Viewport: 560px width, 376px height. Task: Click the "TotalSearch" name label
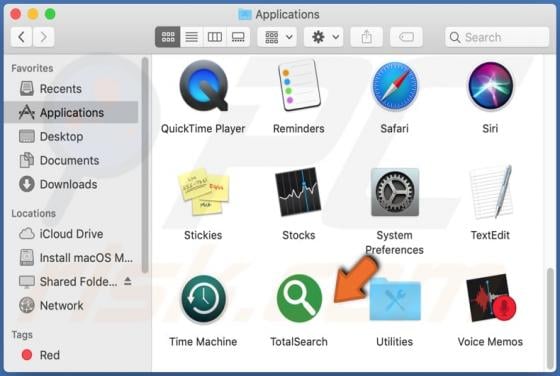(299, 342)
